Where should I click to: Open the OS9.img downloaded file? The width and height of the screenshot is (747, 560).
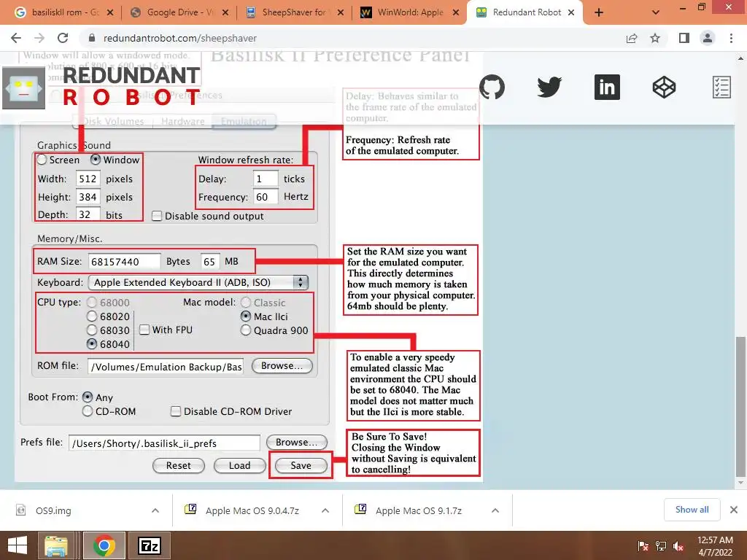[x=53, y=510]
